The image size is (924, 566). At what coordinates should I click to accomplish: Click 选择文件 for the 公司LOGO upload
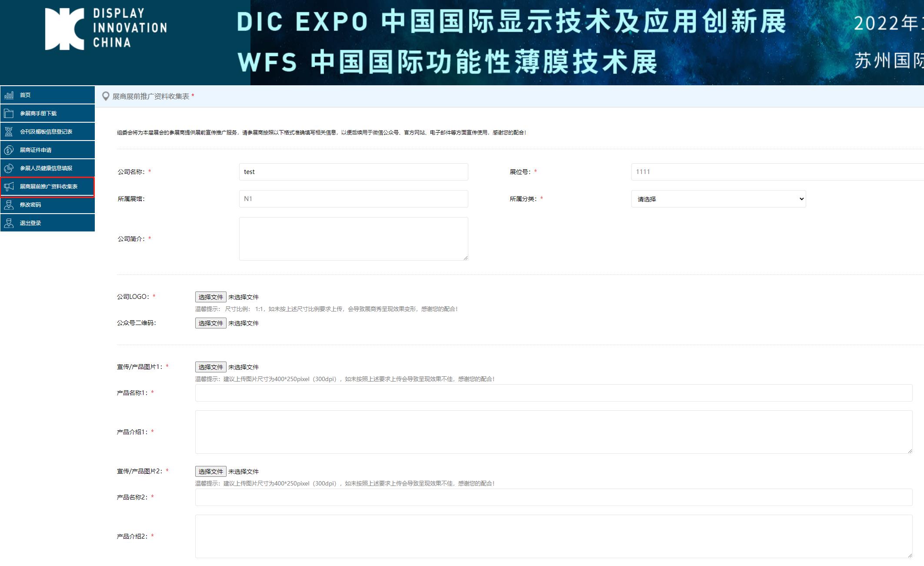tap(210, 296)
